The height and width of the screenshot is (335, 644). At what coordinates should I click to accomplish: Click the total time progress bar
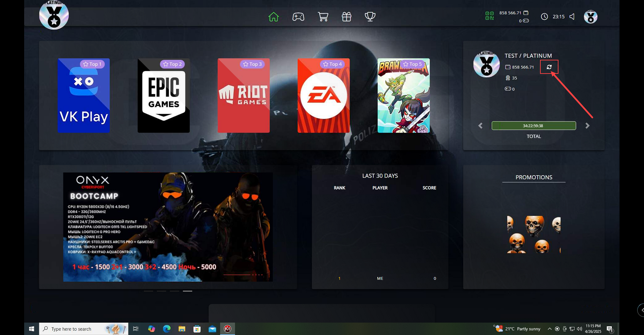[534, 126]
